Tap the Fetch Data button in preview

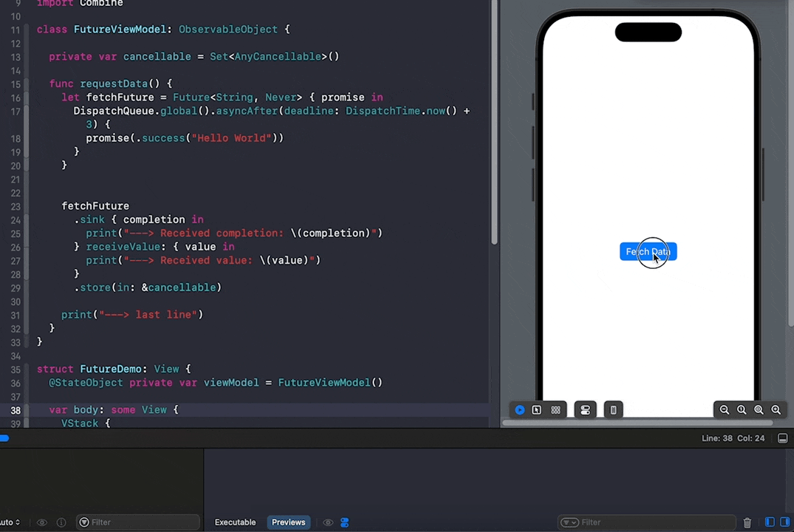coord(648,251)
